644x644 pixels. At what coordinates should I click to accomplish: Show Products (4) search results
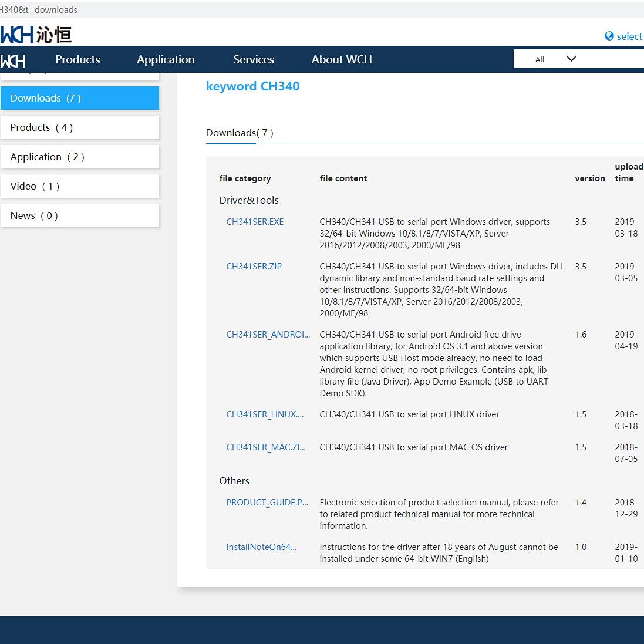(x=79, y=127)
